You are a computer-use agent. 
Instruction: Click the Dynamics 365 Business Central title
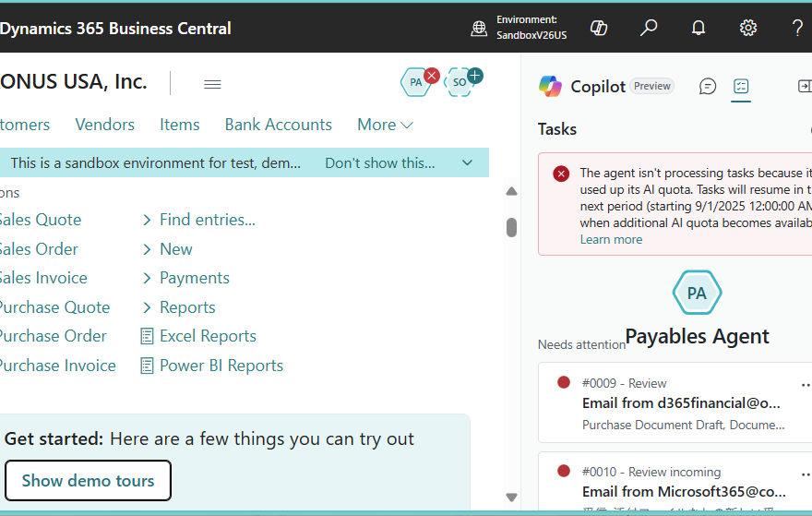[x=115, y=29]
